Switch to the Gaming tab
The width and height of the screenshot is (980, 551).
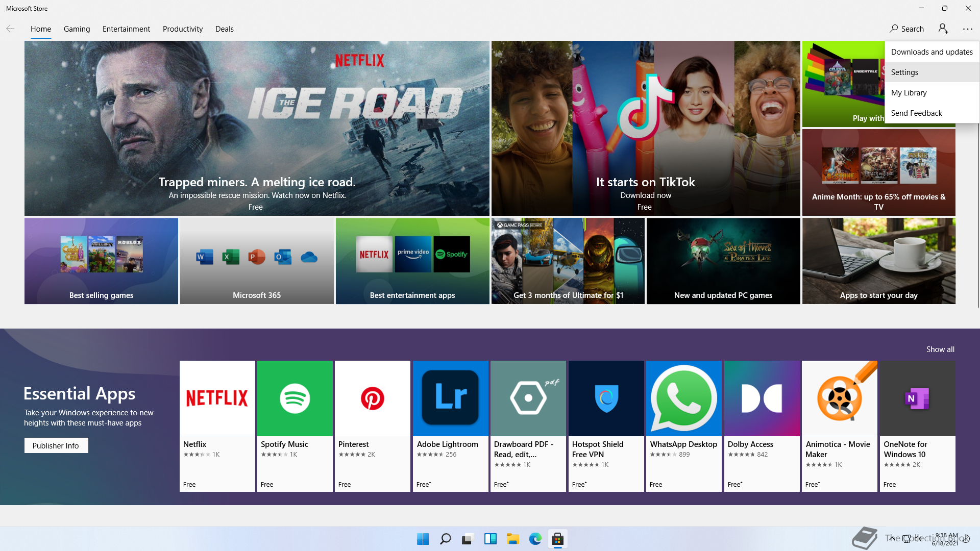coord(77,29)
